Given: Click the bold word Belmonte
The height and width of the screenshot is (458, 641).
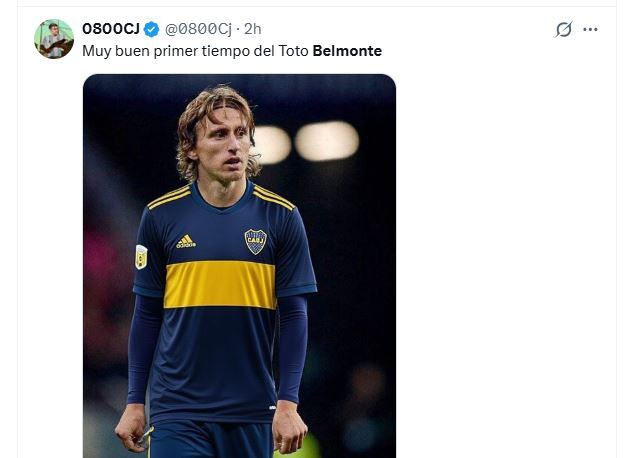Looking at the screenshot, I should (347, 50).
